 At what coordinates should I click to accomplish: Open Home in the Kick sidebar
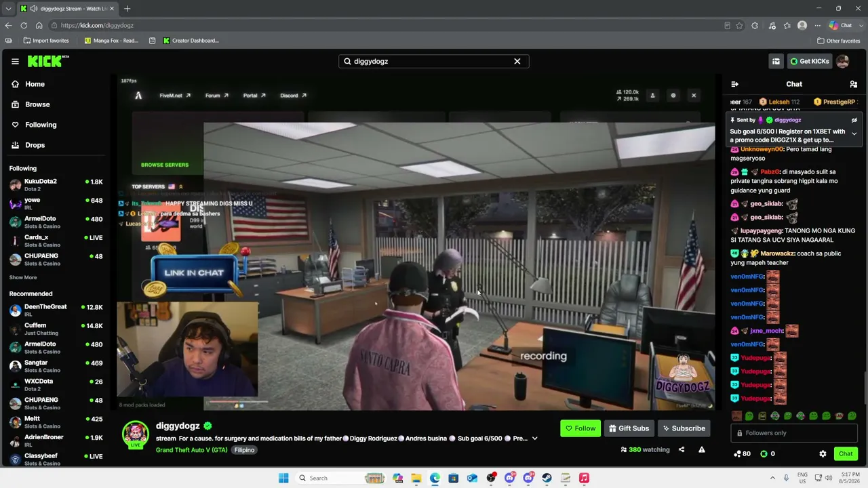[x=35, y=84]
